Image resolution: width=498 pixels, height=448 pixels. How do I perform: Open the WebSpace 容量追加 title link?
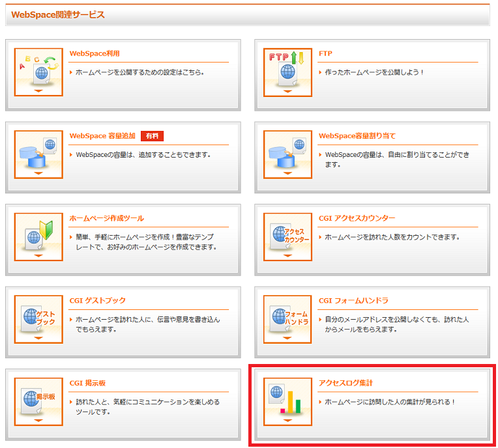(102, 136)
